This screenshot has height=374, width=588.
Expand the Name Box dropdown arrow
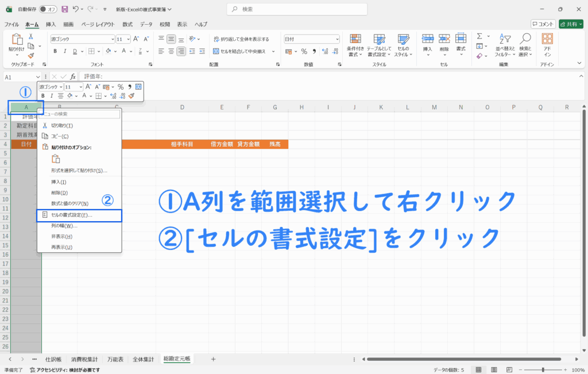[x=38, y=76]
